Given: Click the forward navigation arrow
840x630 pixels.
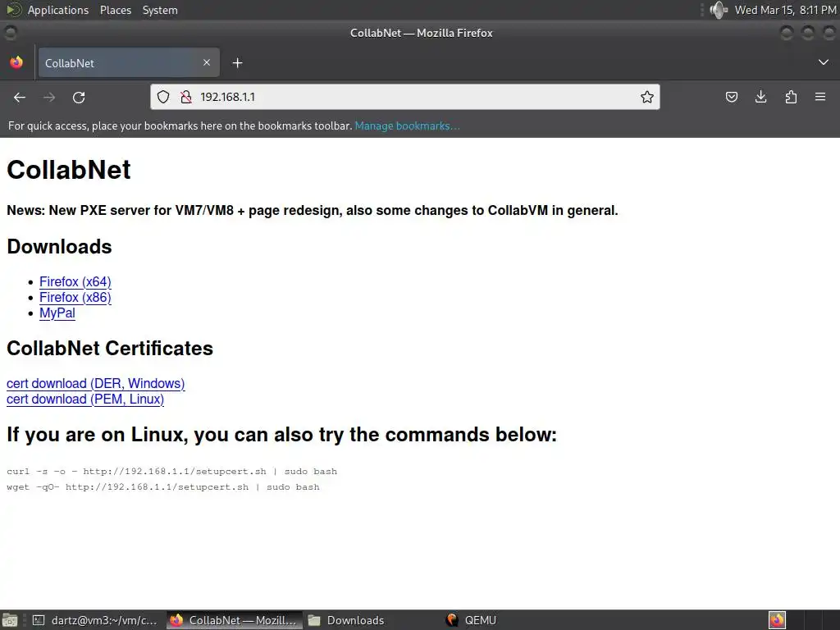Looking at the screenshot, I should [x=49, y=97].
